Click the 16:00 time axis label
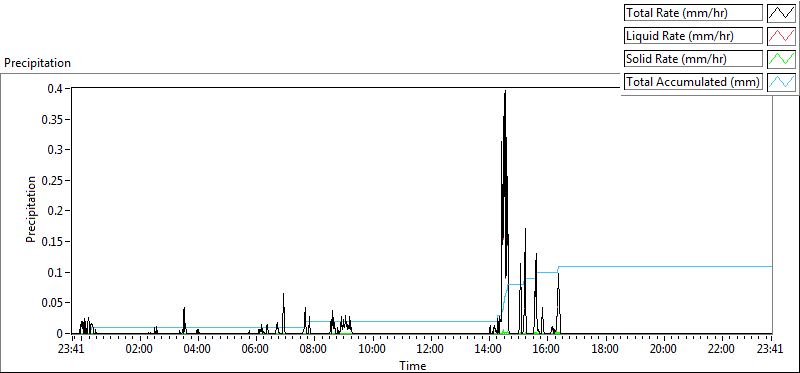Image resolution: width=800 pixels, height=373 pixels. pos(546,350)
